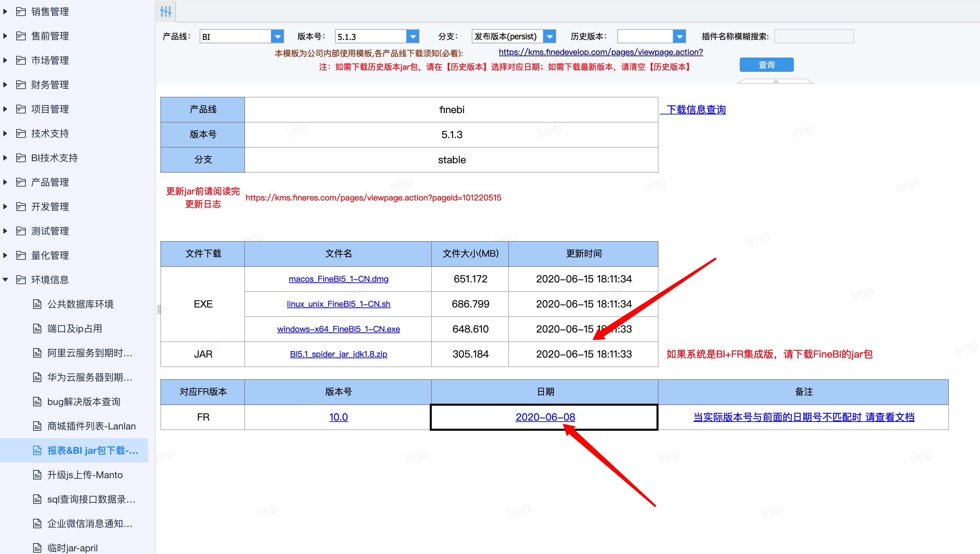
Task: Click the 305.184 file size cell
Action: coord(470,354)
